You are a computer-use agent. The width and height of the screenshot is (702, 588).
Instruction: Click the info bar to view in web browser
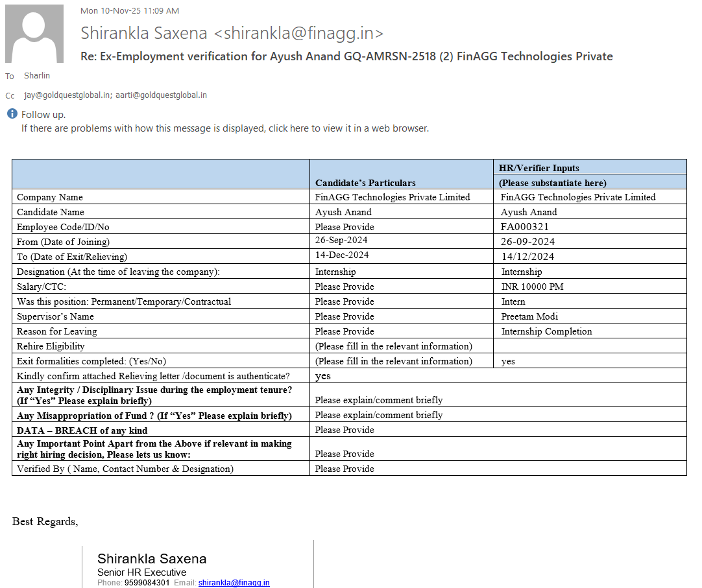click(224, 128)
